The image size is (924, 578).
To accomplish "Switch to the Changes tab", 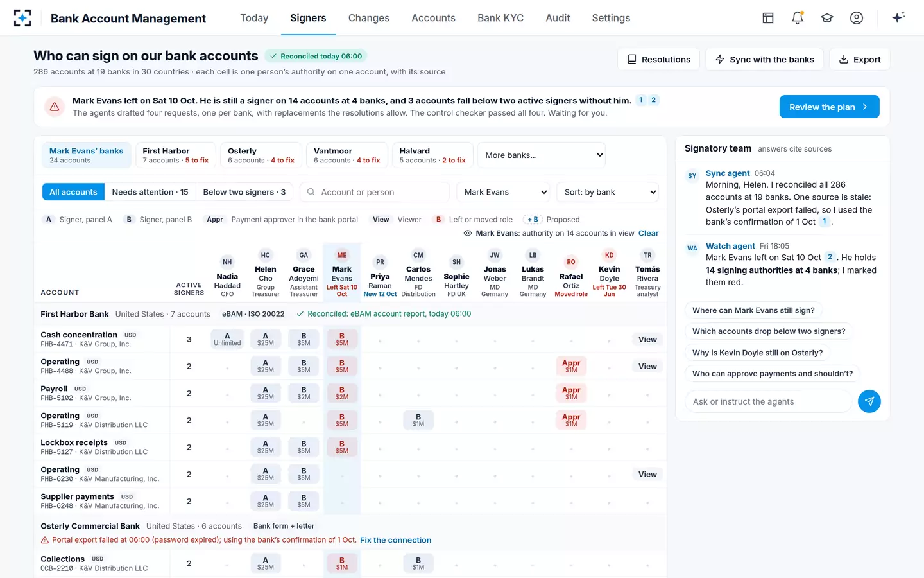I will 369,18.
